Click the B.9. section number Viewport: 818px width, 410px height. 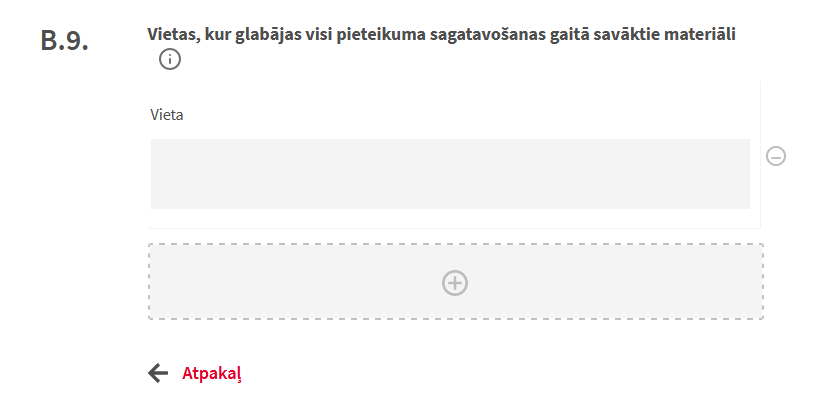(x=66, y=41)
